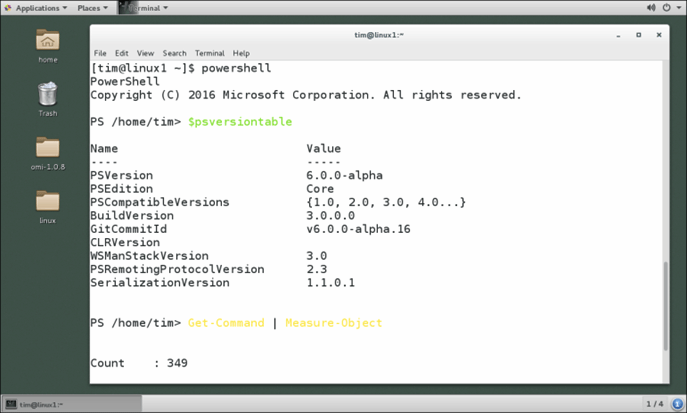This screenshot has width=687, height=413.
Task: Close the terminal window
Action: pos(659,35)
